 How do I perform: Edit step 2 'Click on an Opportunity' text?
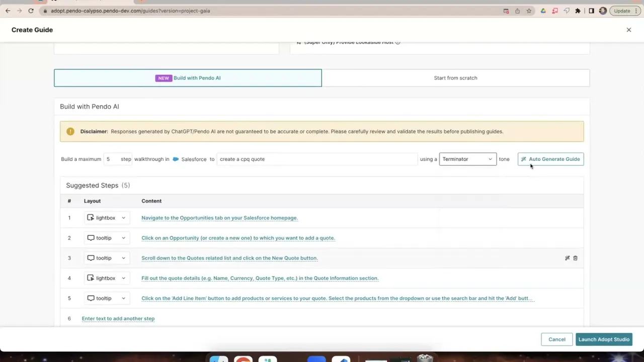click(x=238, y=238)
